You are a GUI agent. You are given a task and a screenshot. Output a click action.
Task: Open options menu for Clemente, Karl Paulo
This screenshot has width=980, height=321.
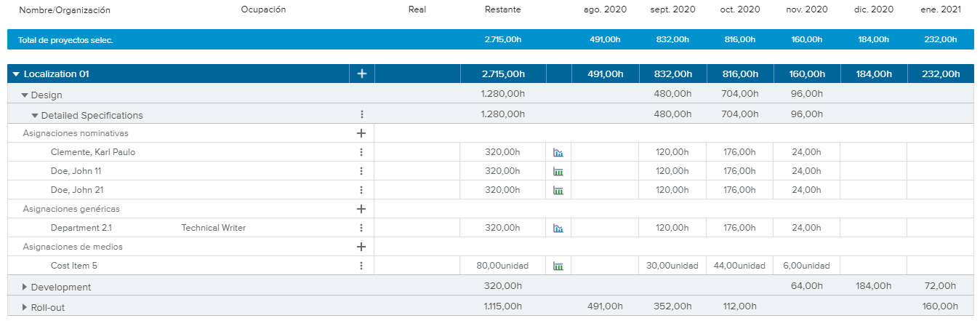point(361,152)
